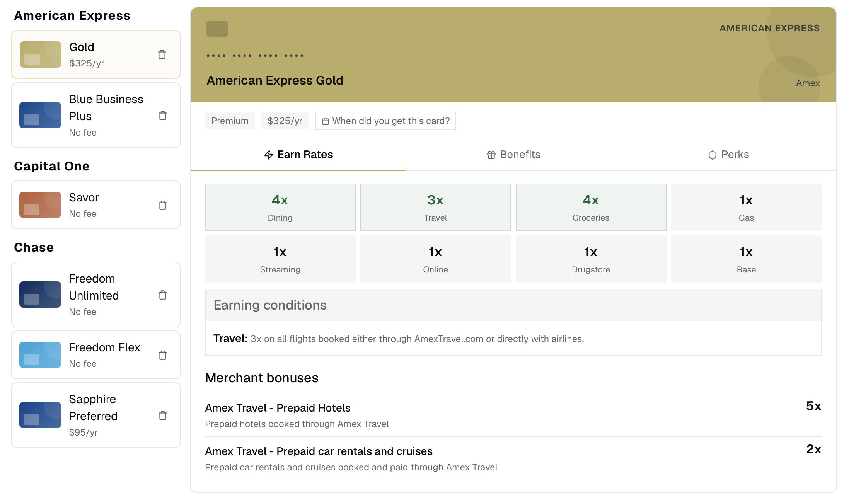Remove Freedom Flex with its trash icon
Viewport: 849px width, 504px height.
coord(163,355)
